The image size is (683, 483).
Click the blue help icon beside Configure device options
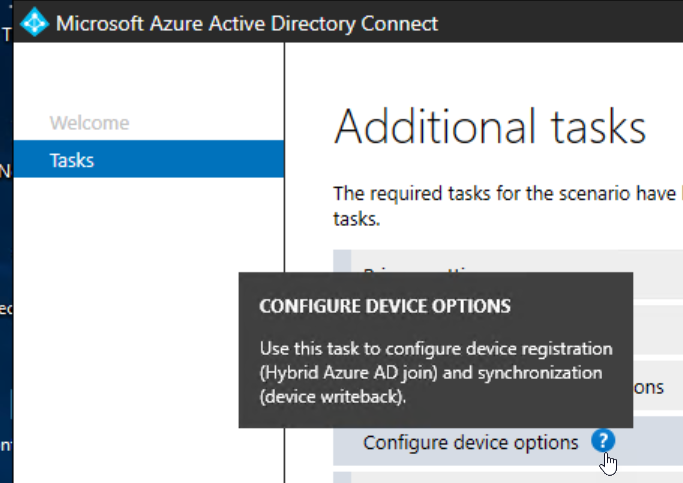coord(603,441)
